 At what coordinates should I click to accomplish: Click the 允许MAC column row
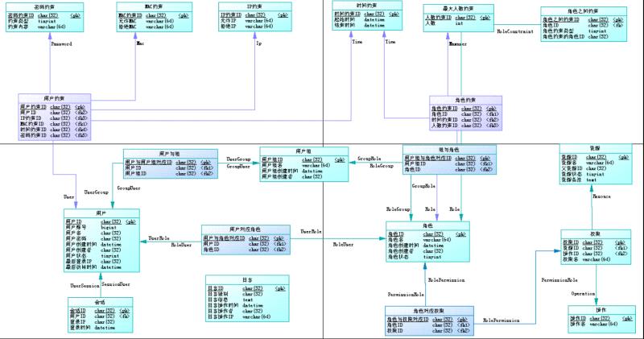[x=154, y=21]
